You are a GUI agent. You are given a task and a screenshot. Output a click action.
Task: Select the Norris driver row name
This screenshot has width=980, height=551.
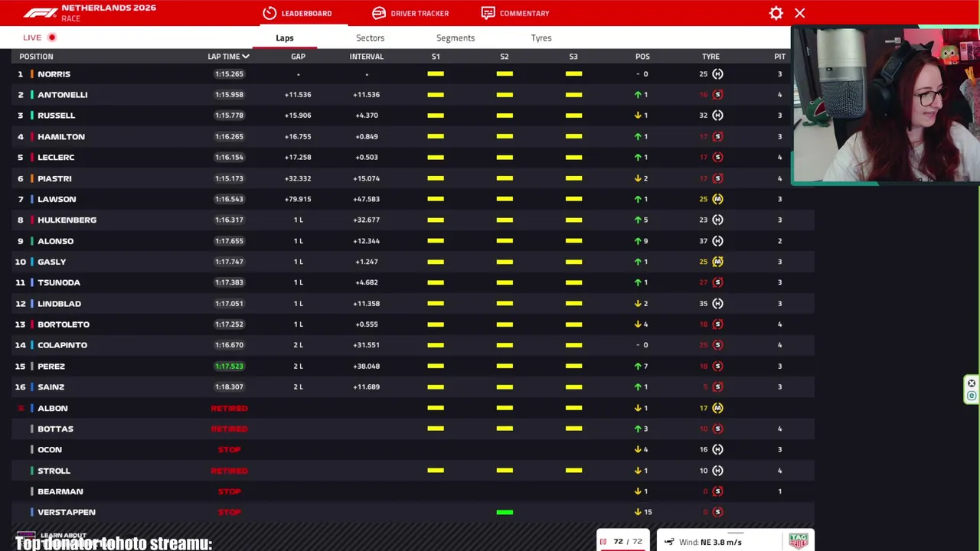tap(54, 74)
